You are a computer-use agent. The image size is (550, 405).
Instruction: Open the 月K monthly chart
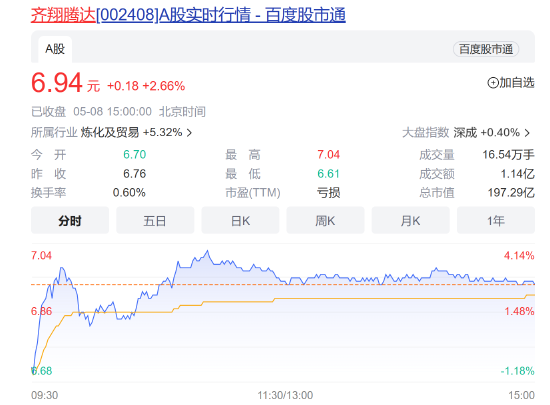(410, 221)
